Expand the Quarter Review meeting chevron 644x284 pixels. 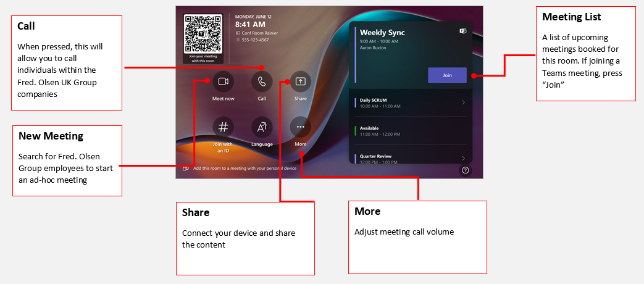click(x=463, y=159)
